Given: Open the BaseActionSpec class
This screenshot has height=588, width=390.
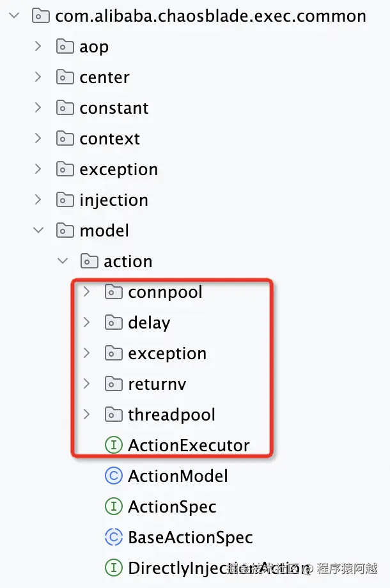Looking at the screenshot, I should click(190, 538).
